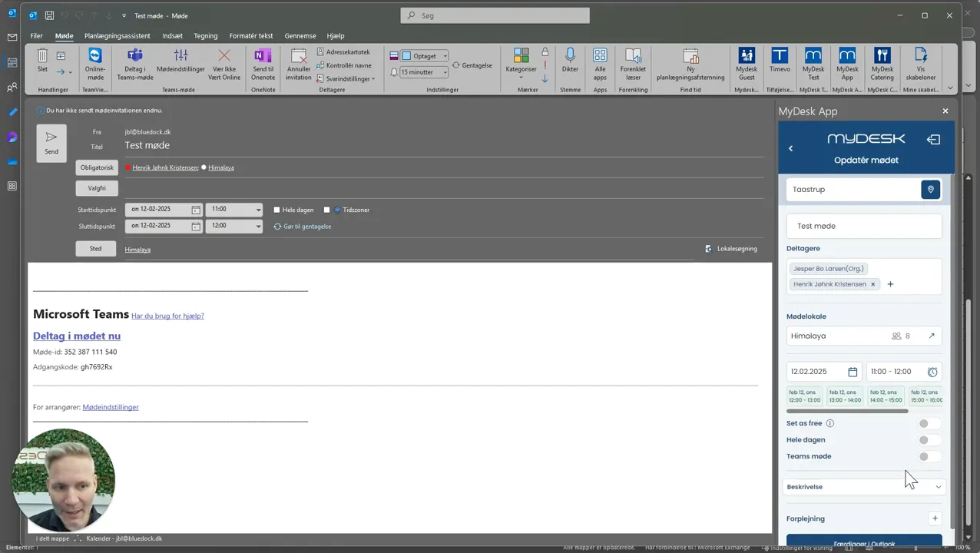Screen dimensions: 980x553
Task: Send meeting to OneNote
Action: tap(263, 64)
